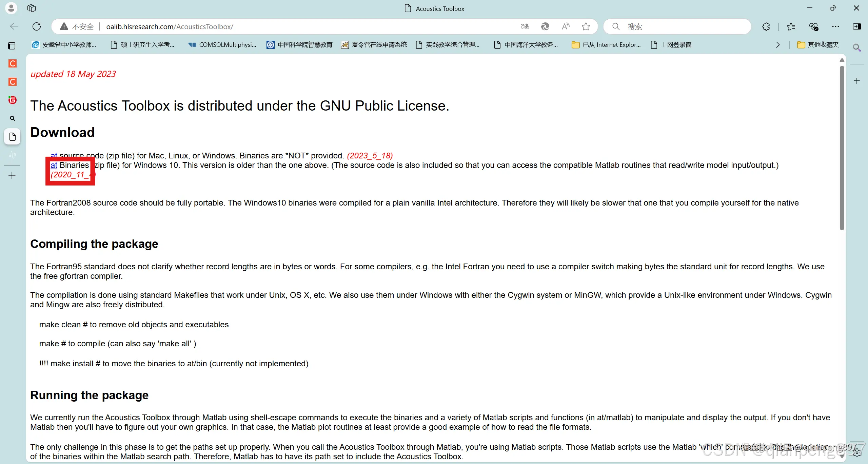Open the favorites list icon
This screenshot has height=464, width=868.
click(x=791, y=26)
